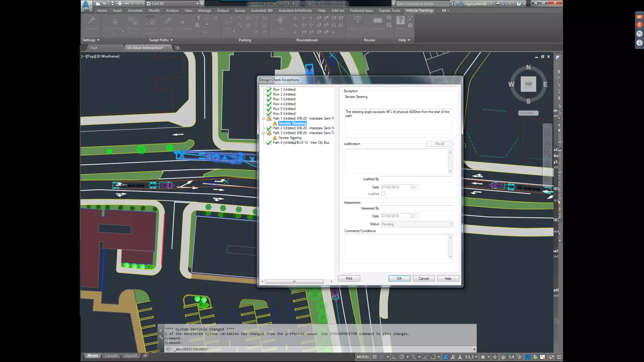Click the Justified By input field
Viewport: 644px width, 362px height.
pyautogui.click(x=417, y=179)
